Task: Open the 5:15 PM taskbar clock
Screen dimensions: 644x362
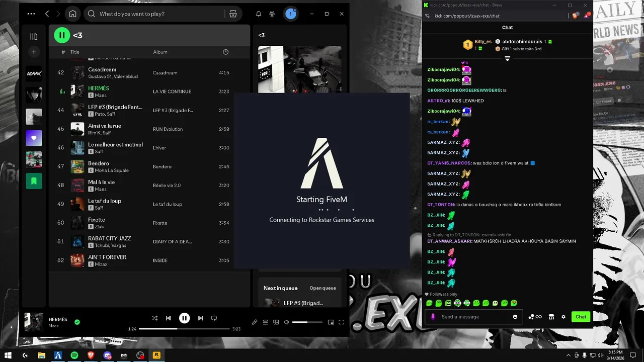Action: [615, 355]
